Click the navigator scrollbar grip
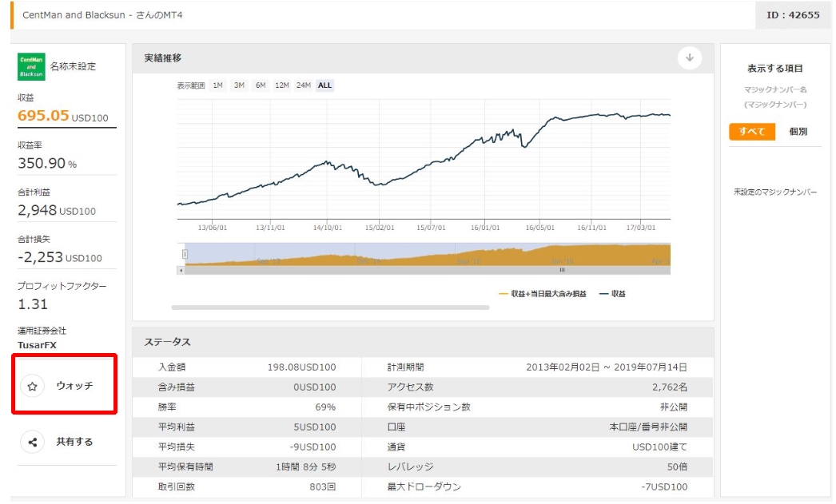 (x=561, y=270)
